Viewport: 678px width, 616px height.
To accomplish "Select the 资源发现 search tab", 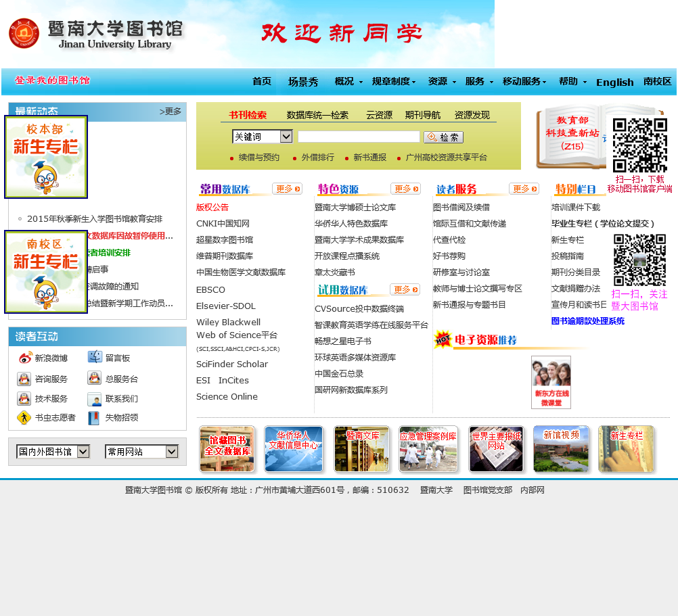I will point(472,115).
